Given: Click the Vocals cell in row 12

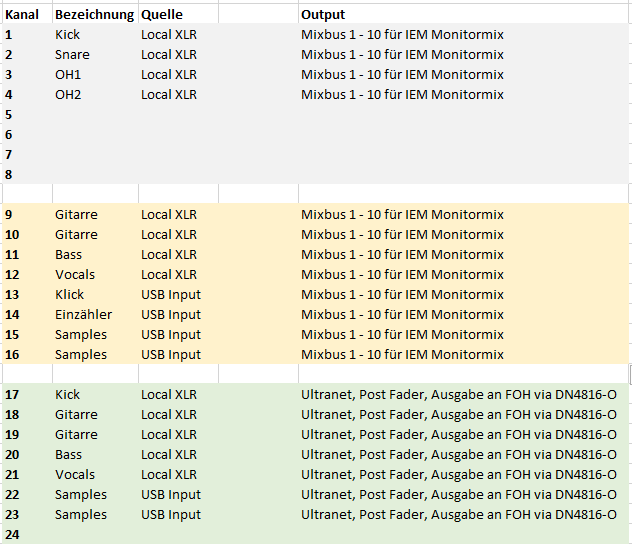Looking at the screenshot, I should tap(75, 275).
